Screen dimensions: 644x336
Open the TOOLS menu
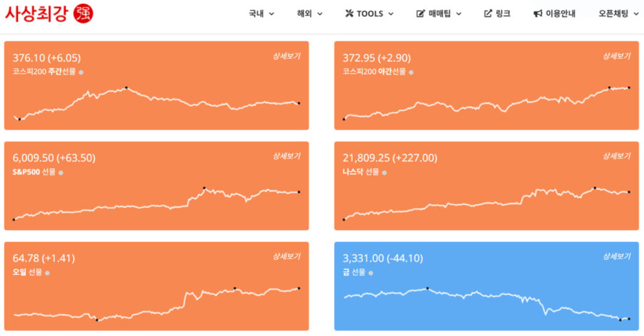click(x=375, y=14)
